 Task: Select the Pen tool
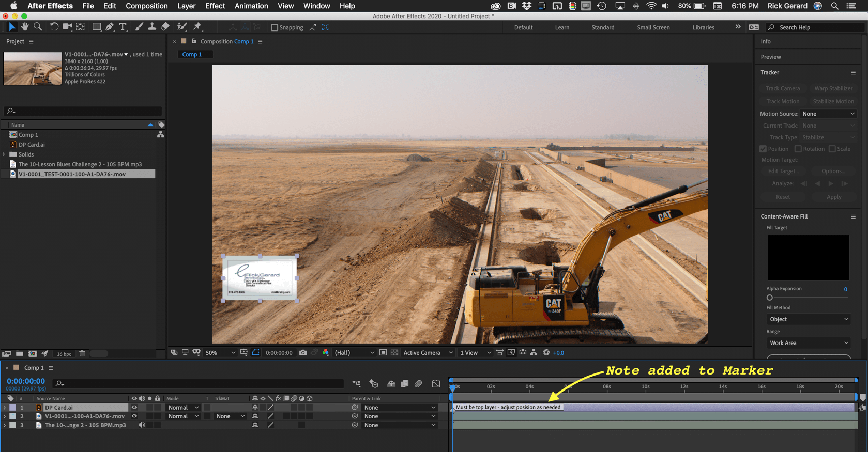coord(110,27)
